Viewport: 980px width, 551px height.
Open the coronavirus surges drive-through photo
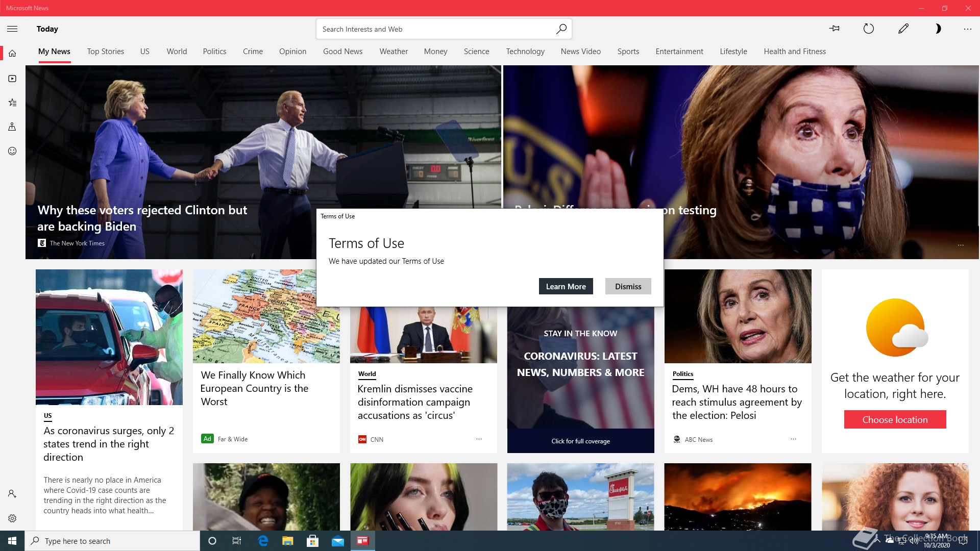tap(109, 337)
